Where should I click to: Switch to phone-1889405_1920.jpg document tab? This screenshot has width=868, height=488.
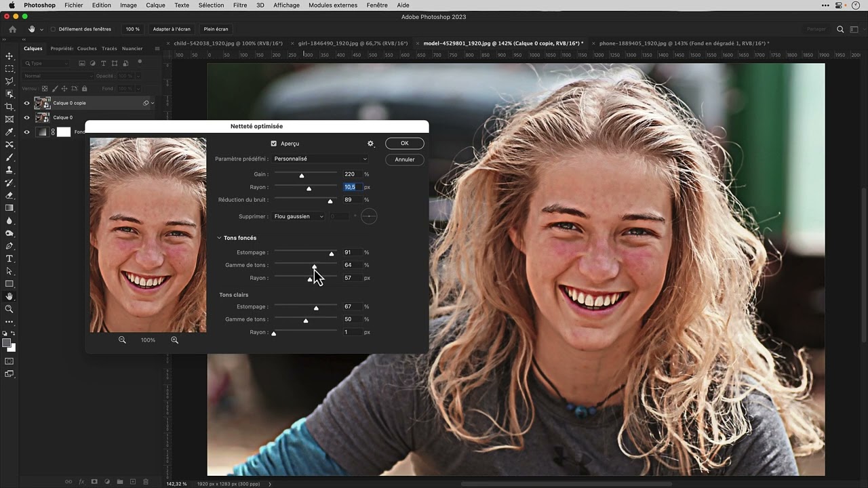684,43
